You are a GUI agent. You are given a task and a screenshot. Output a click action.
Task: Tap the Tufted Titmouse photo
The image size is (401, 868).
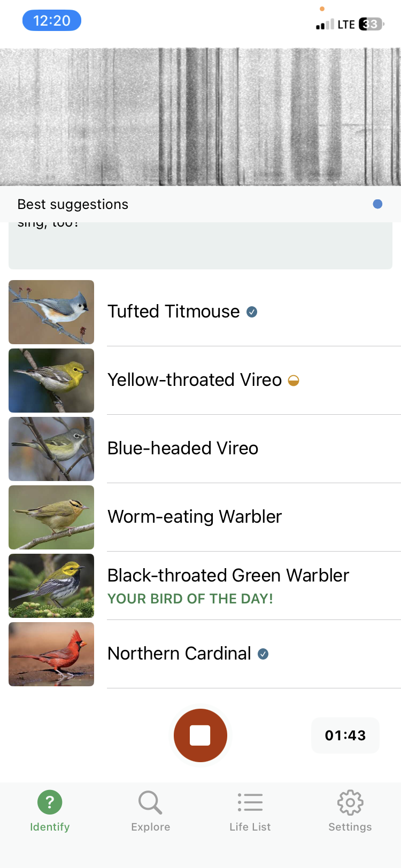(51, 312)
